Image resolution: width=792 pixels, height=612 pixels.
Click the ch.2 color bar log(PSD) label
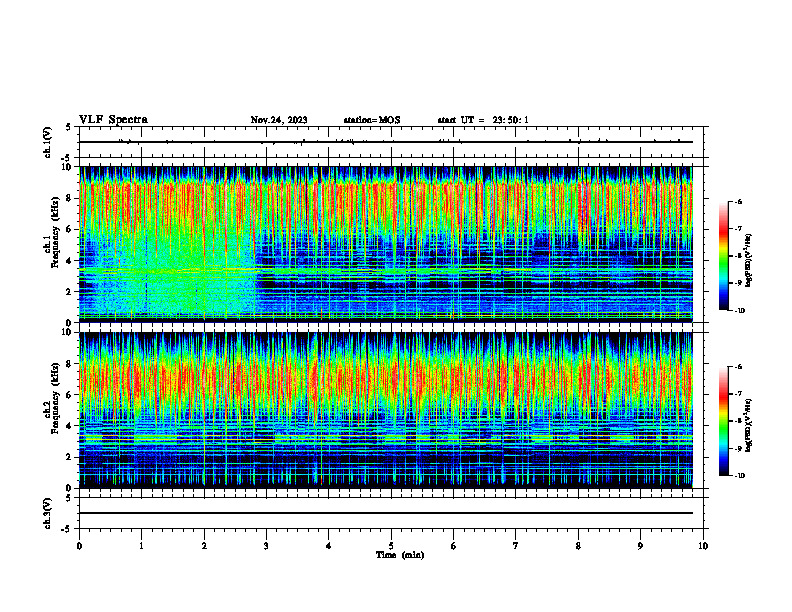coord(749,425)
